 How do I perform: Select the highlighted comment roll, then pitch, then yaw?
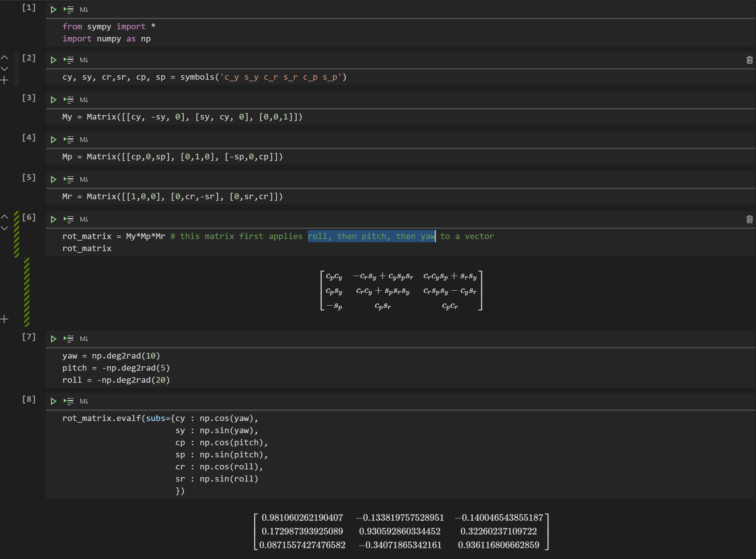coord(371,236)
